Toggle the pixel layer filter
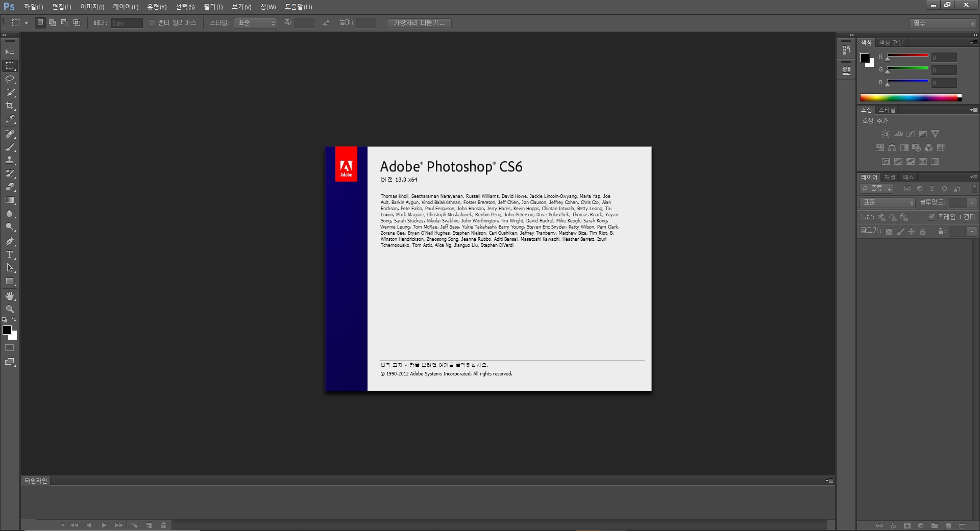 tap(908, 189)
